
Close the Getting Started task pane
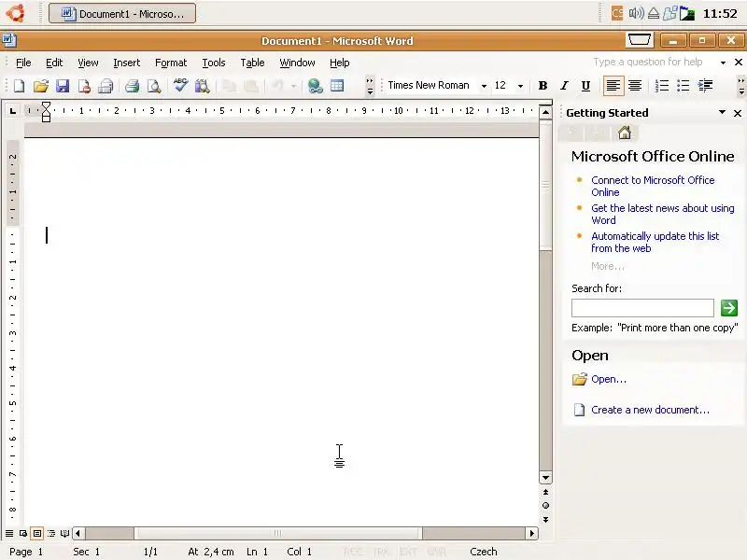(x=738, y=113)
